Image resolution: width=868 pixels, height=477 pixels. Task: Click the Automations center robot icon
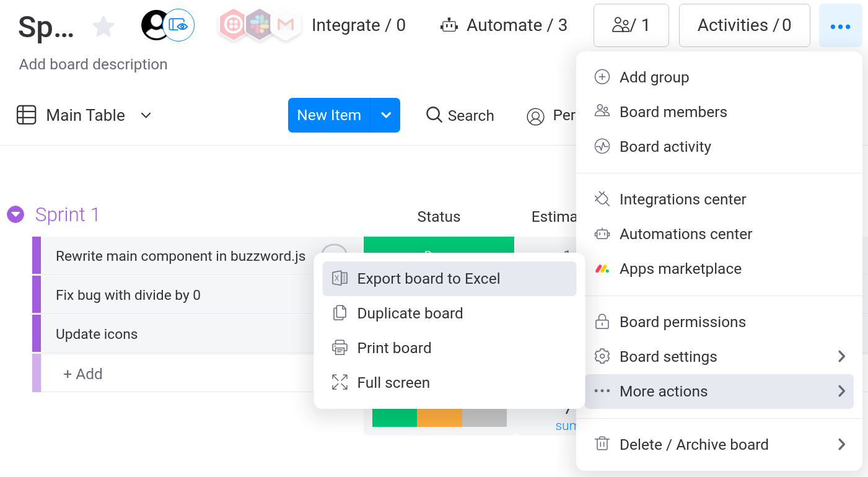click(602, 234)
